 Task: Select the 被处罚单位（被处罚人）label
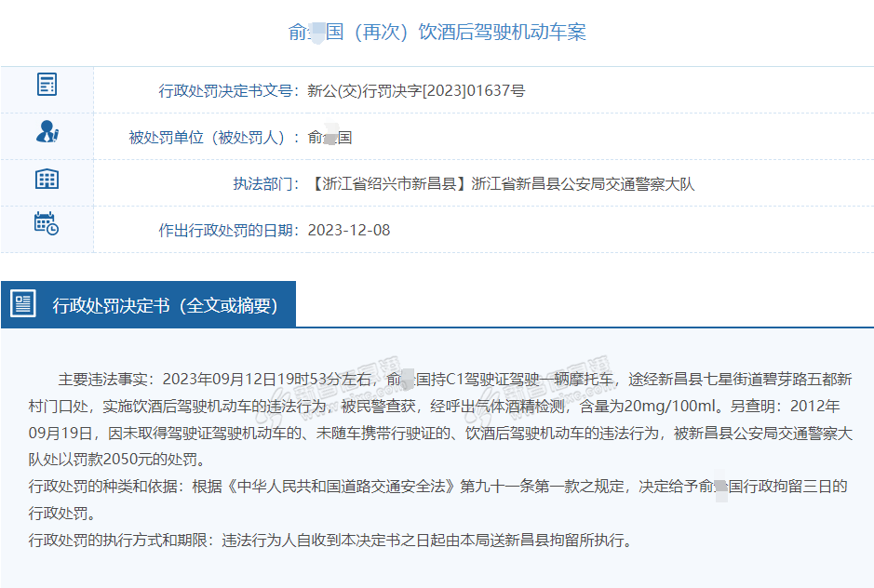214,138
